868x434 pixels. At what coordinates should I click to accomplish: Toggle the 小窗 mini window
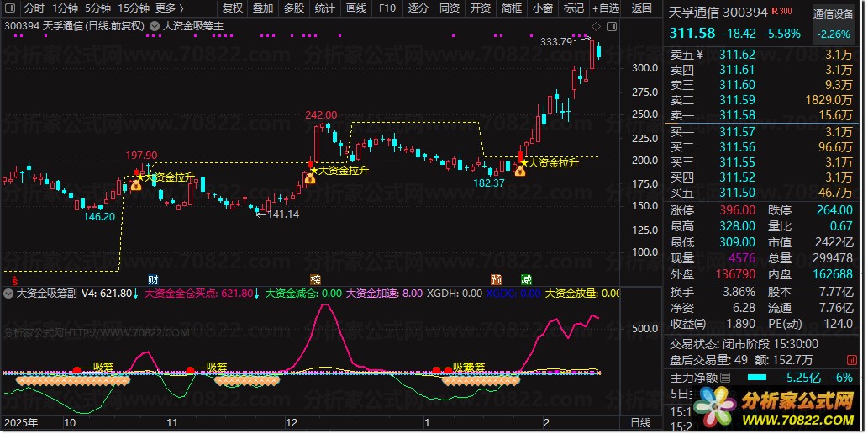tap(543, 8)
